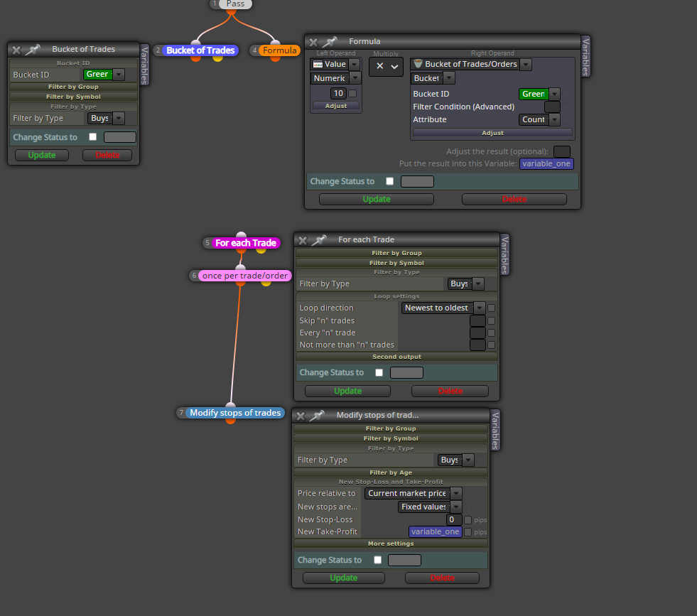Select the For each Trade node

pos(245,243)
